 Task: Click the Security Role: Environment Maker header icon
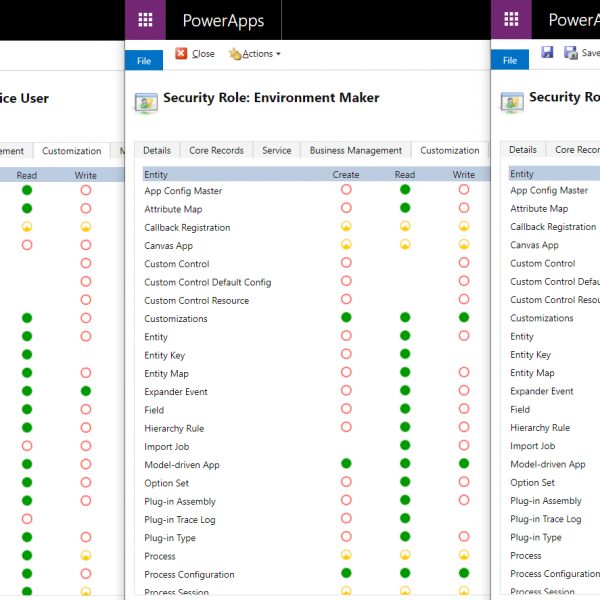146,103
